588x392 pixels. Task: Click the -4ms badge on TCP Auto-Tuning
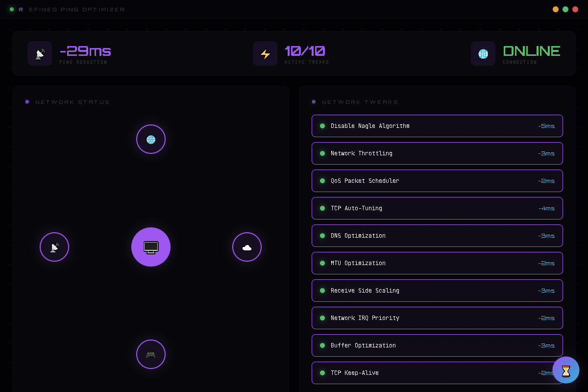click(547, 208)
